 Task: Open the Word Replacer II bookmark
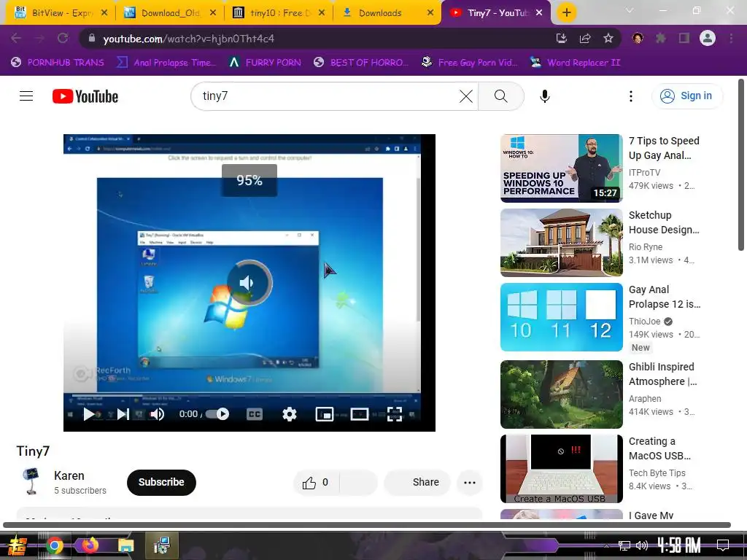pyautogui.click(x=576, y=63)
